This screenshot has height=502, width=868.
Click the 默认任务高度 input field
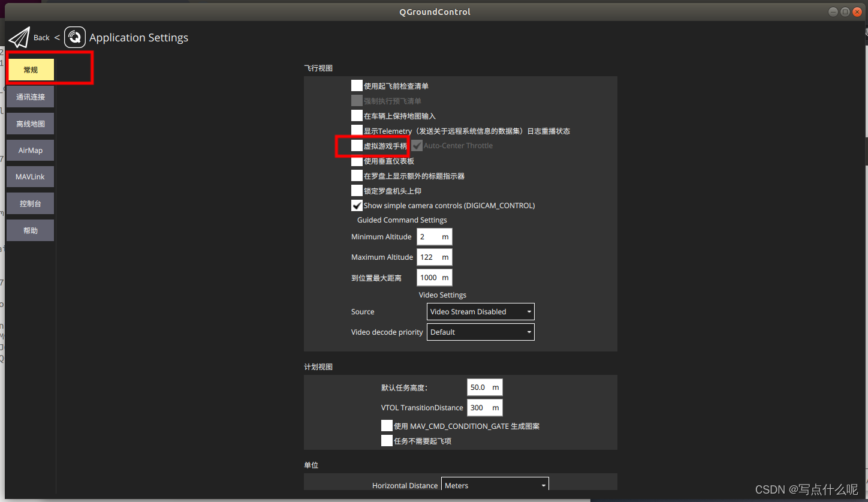click(484, 387)
